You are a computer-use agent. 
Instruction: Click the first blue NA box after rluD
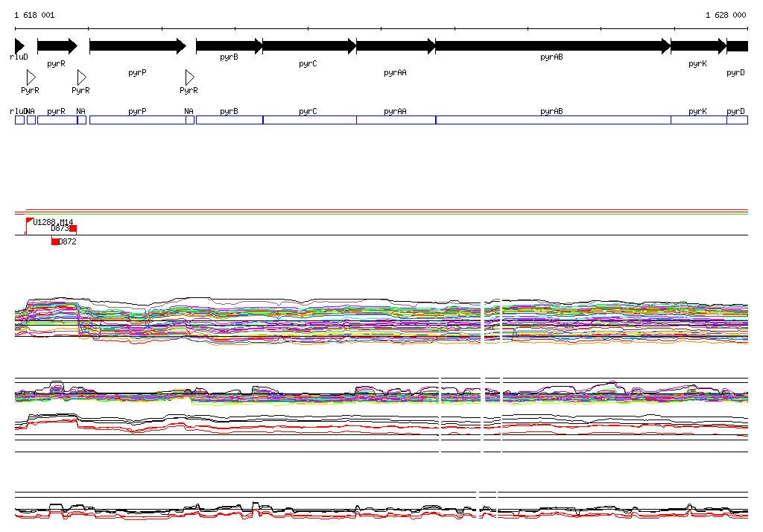point(31,120)
